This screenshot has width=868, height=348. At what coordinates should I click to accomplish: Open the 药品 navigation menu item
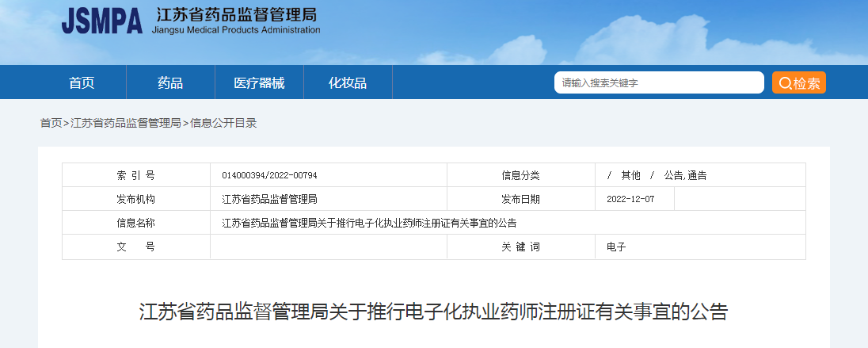[x=170, y=83]
